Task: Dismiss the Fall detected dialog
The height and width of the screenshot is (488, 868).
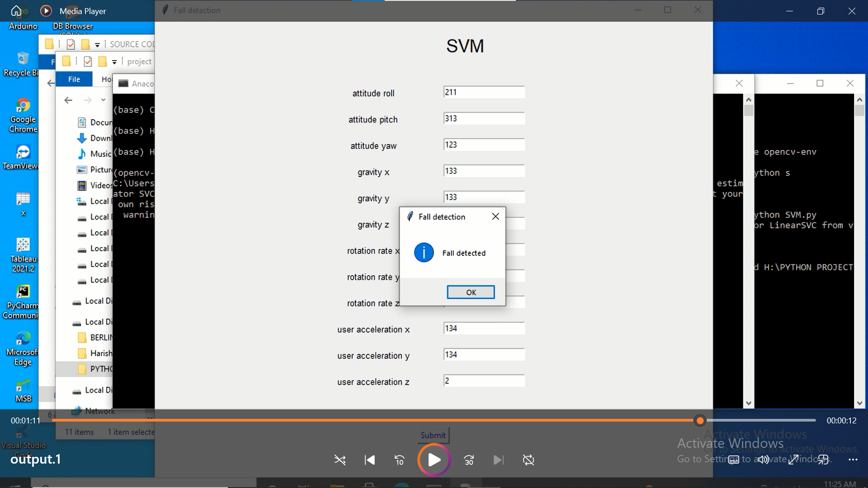Action: 472,292
